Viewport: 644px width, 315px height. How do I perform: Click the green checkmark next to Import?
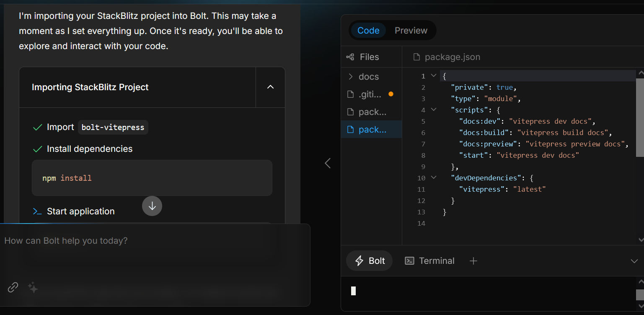click(x=38, y=128)
